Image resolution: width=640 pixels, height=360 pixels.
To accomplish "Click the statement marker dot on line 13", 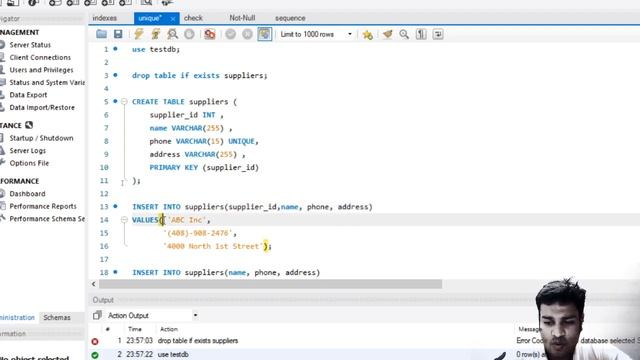I will (116, 206).
